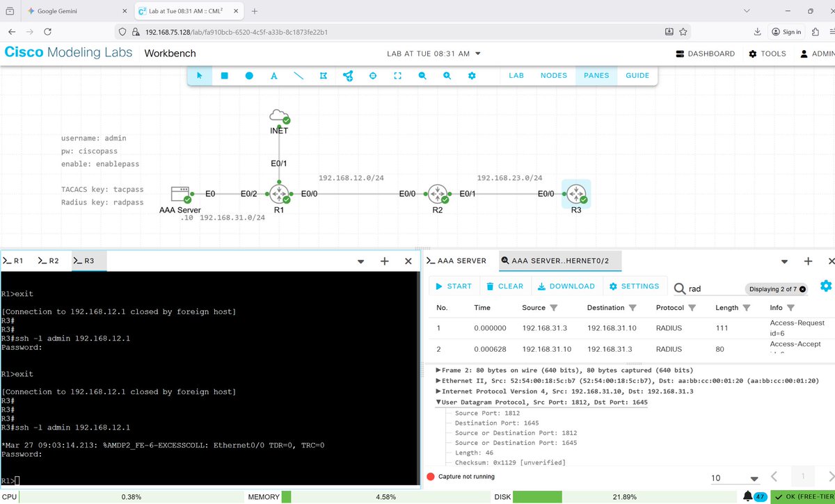Switch to the AAA SERVER console tab
Image resolution: width=835 pixels, height=504 pixels.
(x=458, y=261)
